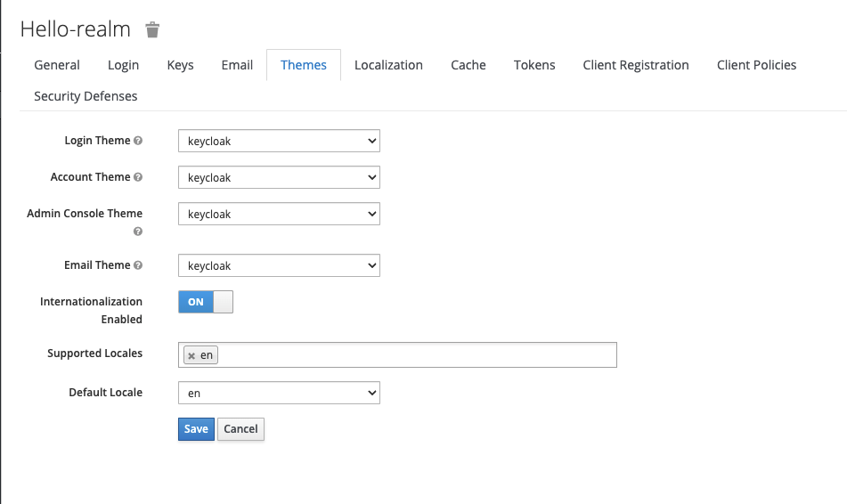Remove the 'en' locale tag
This screenshot has height=504, width=847.
tap(191, 355)
